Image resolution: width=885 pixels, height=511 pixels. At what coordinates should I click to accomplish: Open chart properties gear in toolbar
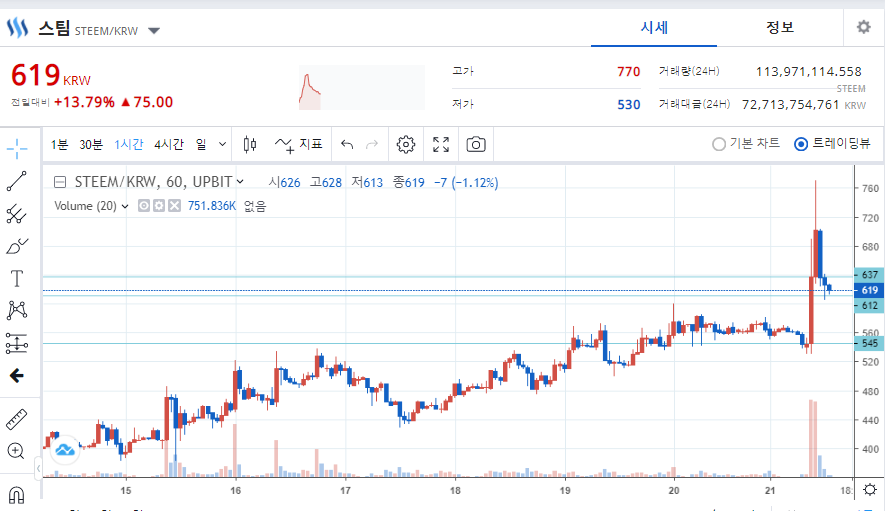pyautogui.click(x=405, y=145)
